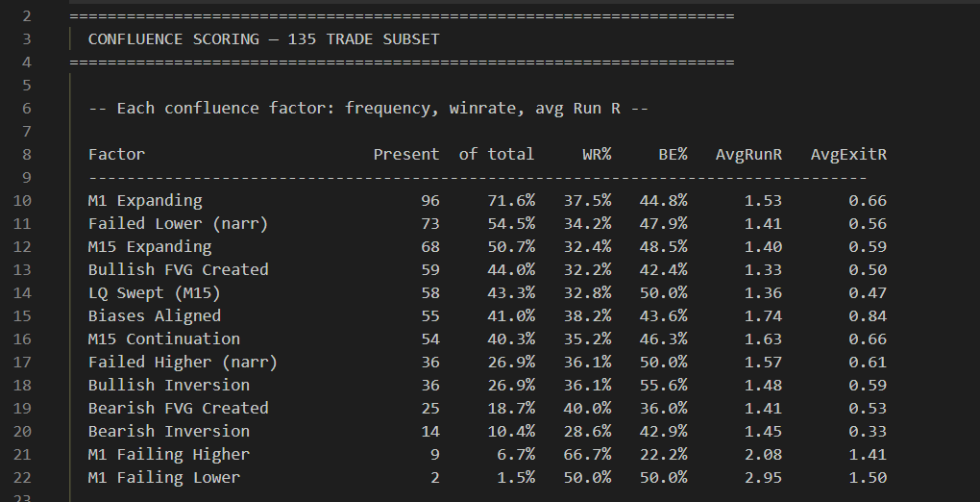Select the 'BE%' column header

[674, 155]
